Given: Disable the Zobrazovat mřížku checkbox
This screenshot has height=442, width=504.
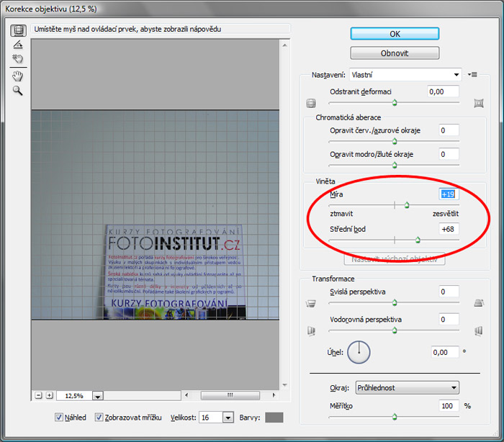Looking at the screenshot, I should (99, 417).
